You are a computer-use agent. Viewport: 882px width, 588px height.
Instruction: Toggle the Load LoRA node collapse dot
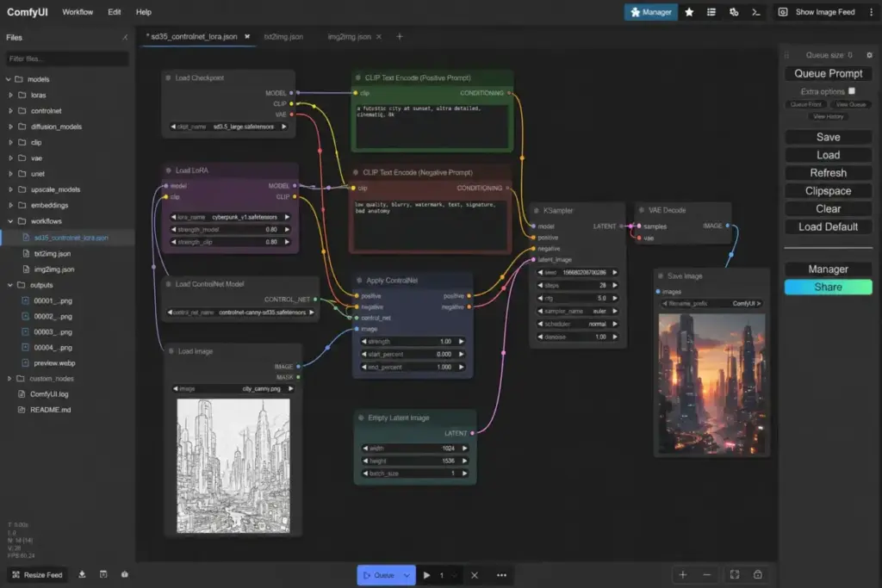[168, 170]
